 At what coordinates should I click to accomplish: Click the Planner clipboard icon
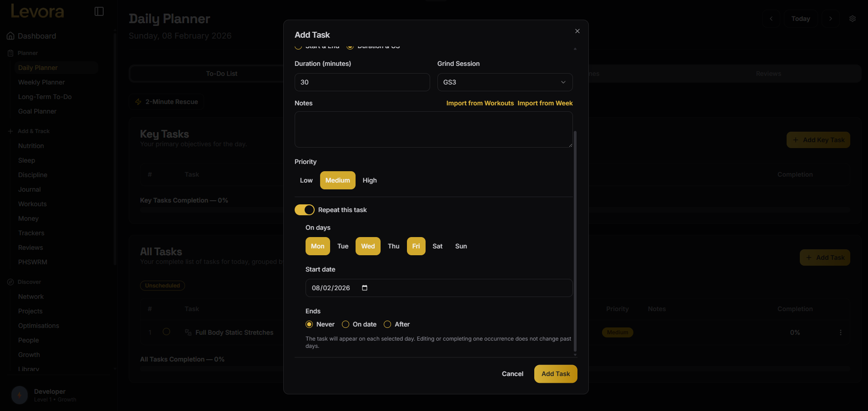click(x=10, y=53)
